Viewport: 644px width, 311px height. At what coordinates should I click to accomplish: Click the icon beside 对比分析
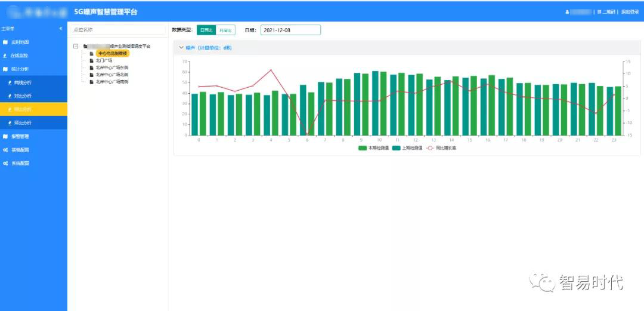pyautogui.click(x=10, y=96)
